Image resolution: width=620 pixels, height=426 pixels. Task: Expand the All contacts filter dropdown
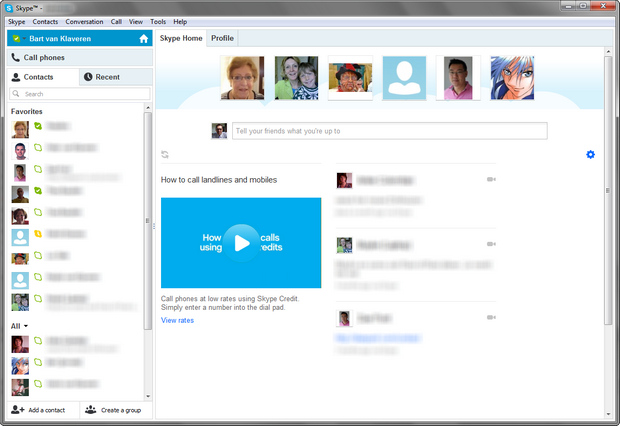(19, 326)
